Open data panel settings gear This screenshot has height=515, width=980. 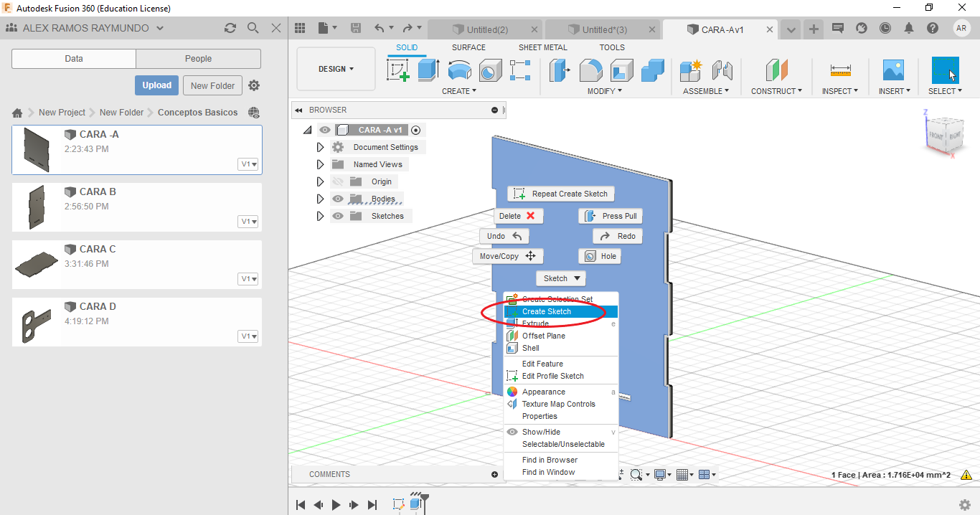[254, 85]
